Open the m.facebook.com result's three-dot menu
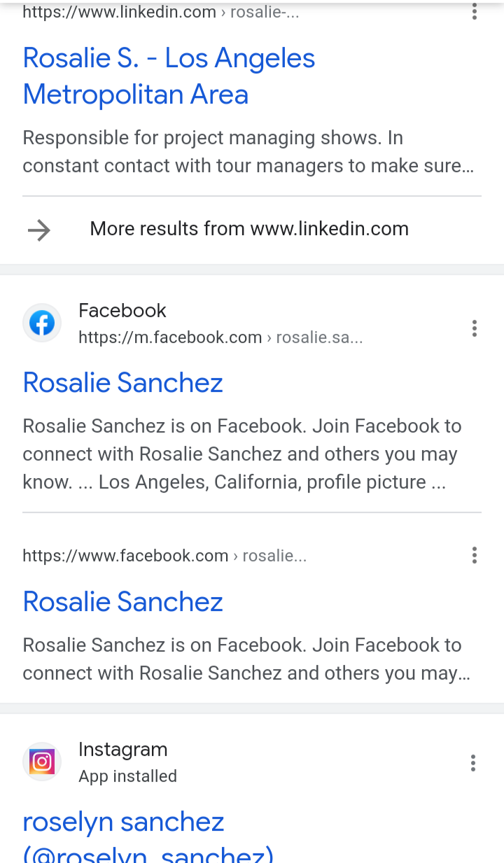This screenshot has height=863, width=504. (474, 328)
